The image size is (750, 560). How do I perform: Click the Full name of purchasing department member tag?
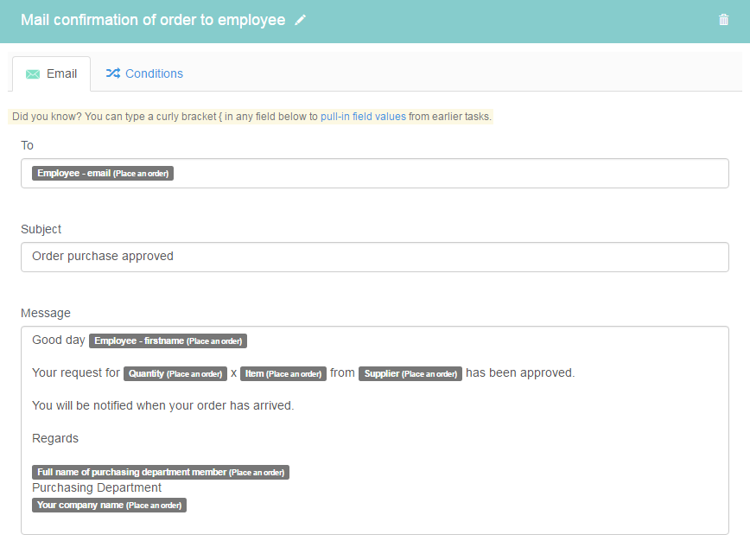(x=161, y=473)
